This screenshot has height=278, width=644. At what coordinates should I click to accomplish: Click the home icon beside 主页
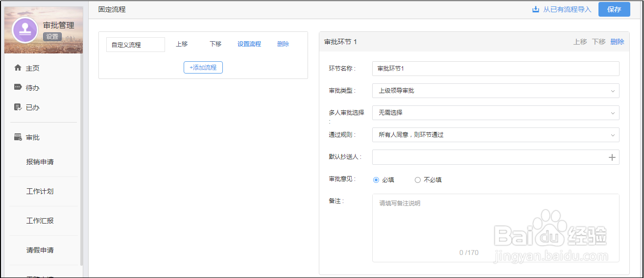click(18, 68)
